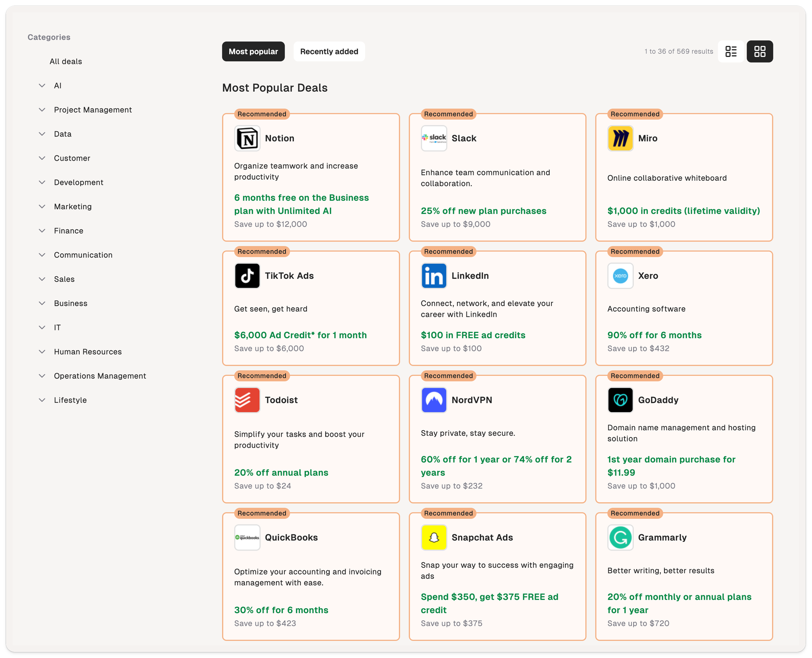This screenshot has width=812, height=658.
Task: Open the GoDaddy deal card
Action: pyautogui.click(x=683, y=439)
